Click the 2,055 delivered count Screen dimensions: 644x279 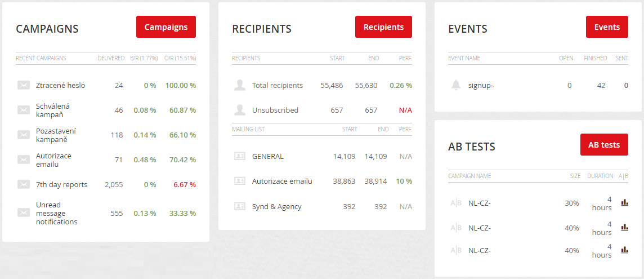(114, 184)
